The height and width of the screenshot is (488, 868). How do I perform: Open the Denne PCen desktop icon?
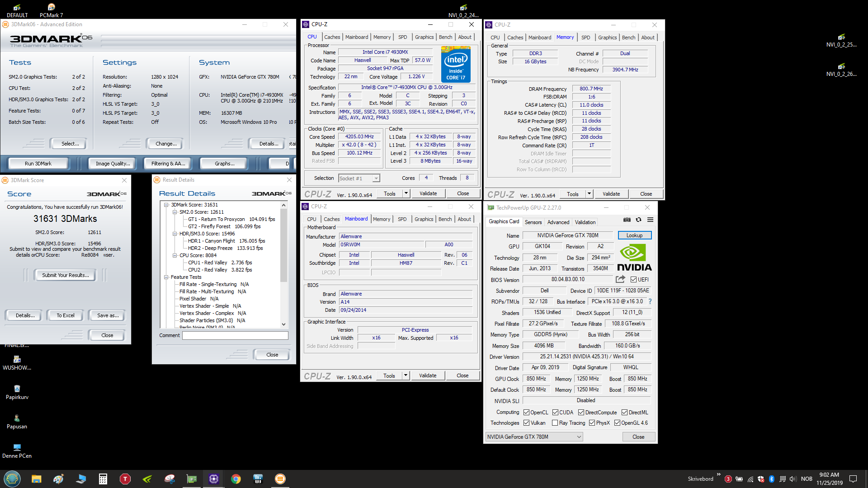point(17,451)
